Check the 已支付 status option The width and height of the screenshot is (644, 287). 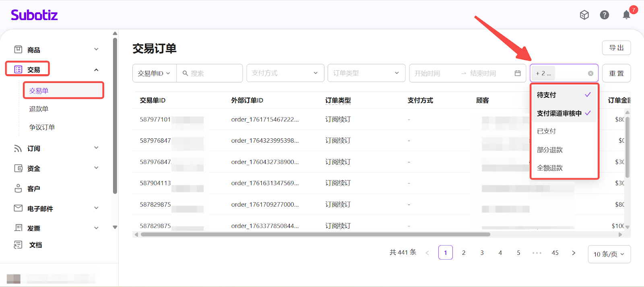tap(563, 131)
